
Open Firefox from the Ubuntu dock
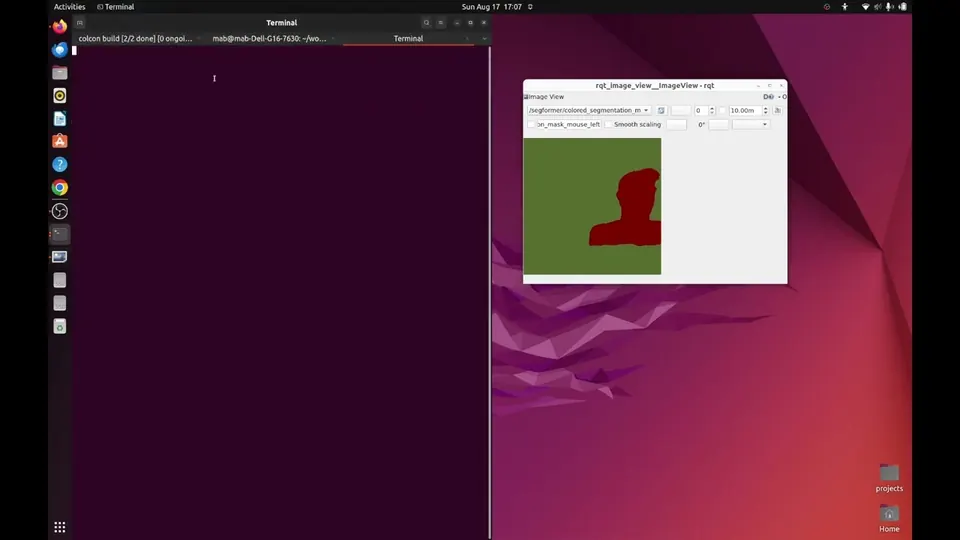[x=59, y=27]
